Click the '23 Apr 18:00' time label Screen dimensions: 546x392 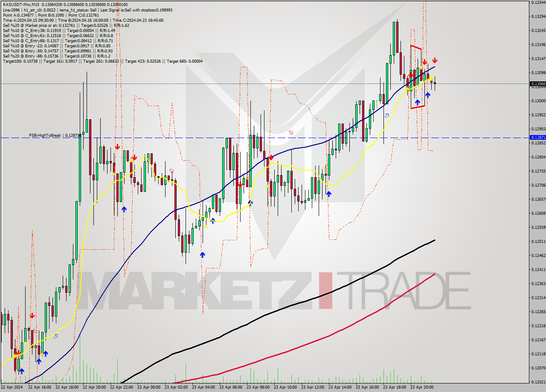pyautogui.click(x=395, y=387)
